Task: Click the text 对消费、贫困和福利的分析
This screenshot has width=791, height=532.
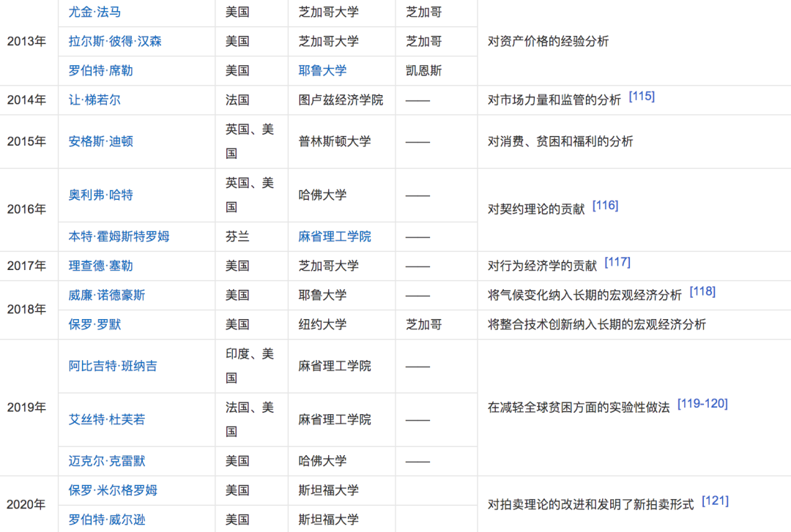Action: point(560,141)
